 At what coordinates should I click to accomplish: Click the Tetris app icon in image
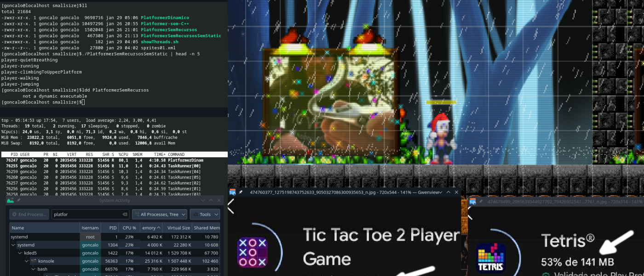click(x=491, y=259)
